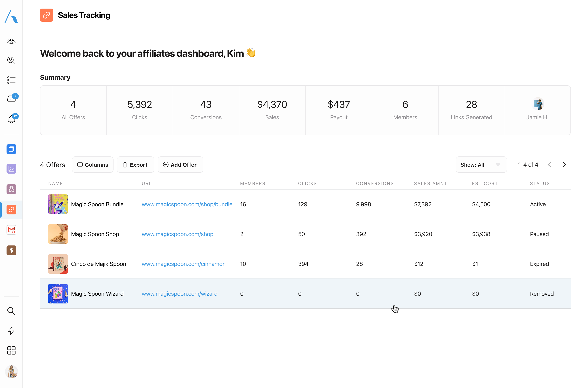Open inbox icon with 7 badge
The height and width of the screenshot is (388, 588).
[x=11, y=98]
